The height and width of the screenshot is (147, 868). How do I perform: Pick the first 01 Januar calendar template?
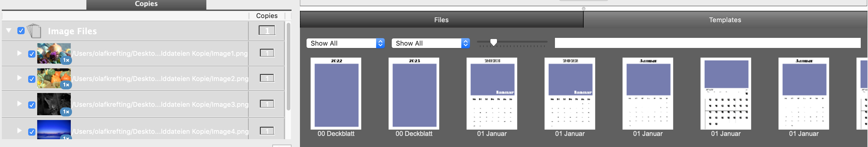click(492, 93)
